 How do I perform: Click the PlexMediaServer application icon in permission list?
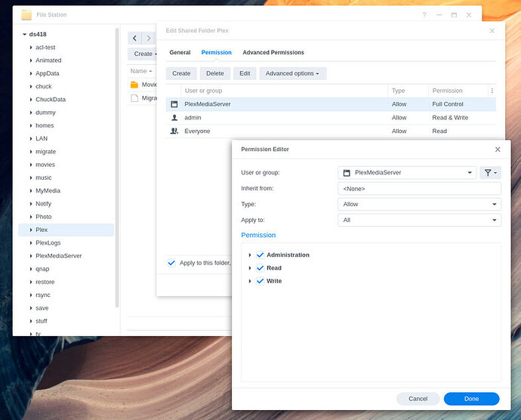[174, 104]
